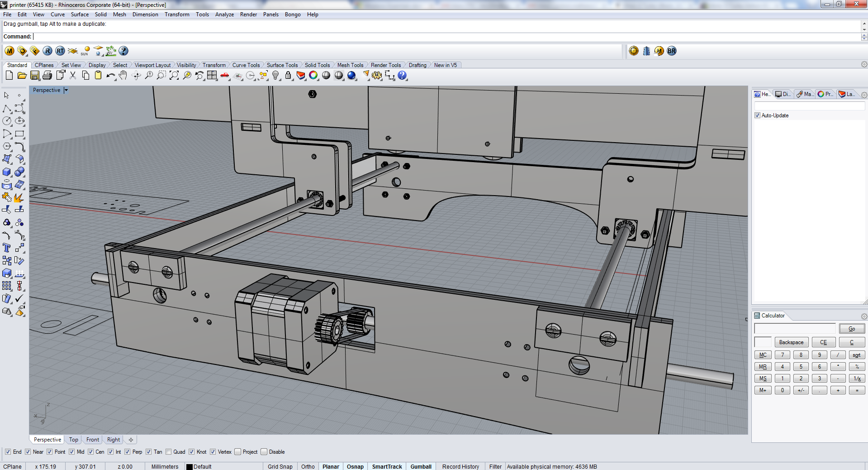This screenshot has height=470, width=868.
Task: Switch to the Top viewport tab
Action: pyautogui.click(x=74, y=440)
